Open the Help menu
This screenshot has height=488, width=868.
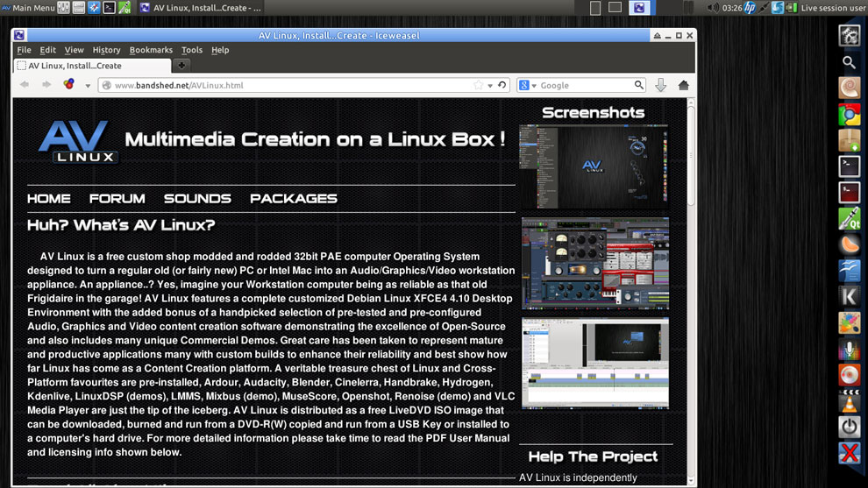pyautogui.click(x=220, y=50)
